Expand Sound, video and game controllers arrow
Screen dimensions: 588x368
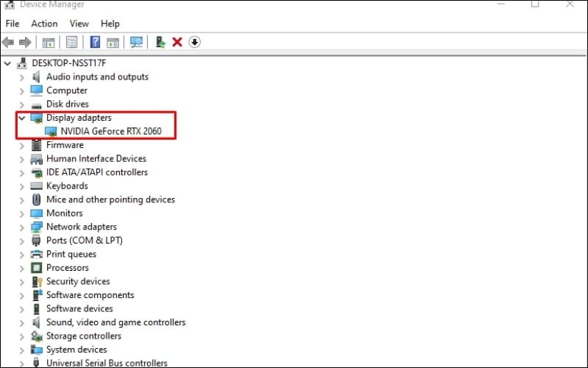pyautogui.click(x=22, y=323)
